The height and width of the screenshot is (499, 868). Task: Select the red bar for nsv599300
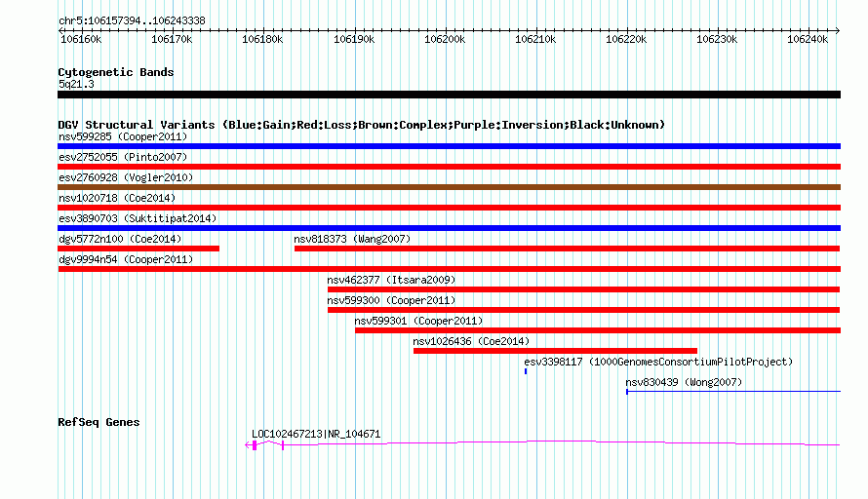pos(584,310)
